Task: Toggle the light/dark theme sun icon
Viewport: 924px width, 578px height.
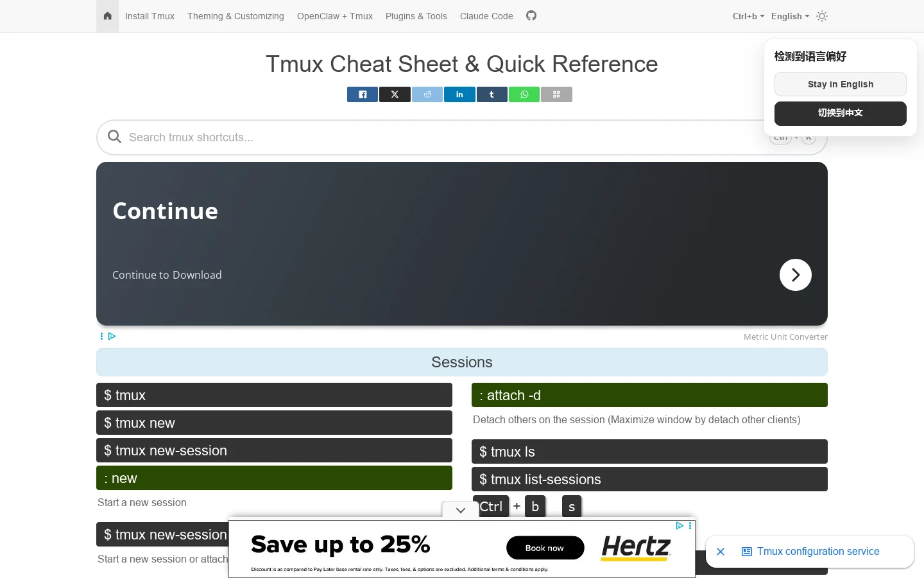Action: tap(822, 16)
